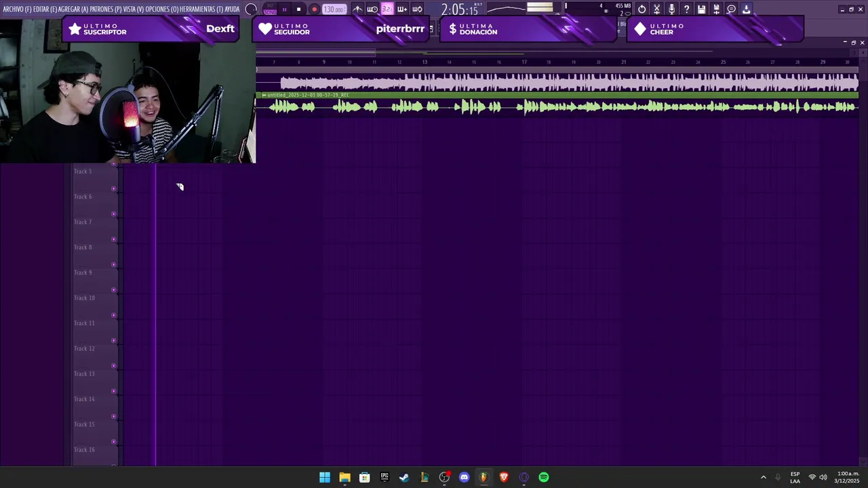Select the Track 14 header label
This screenshot has height=488, width=868.
pyautogui.click(x=84, y=399)
